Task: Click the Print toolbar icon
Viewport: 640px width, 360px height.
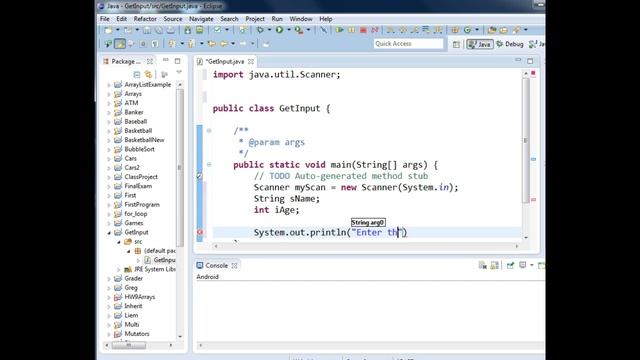Action: [171, 30]
